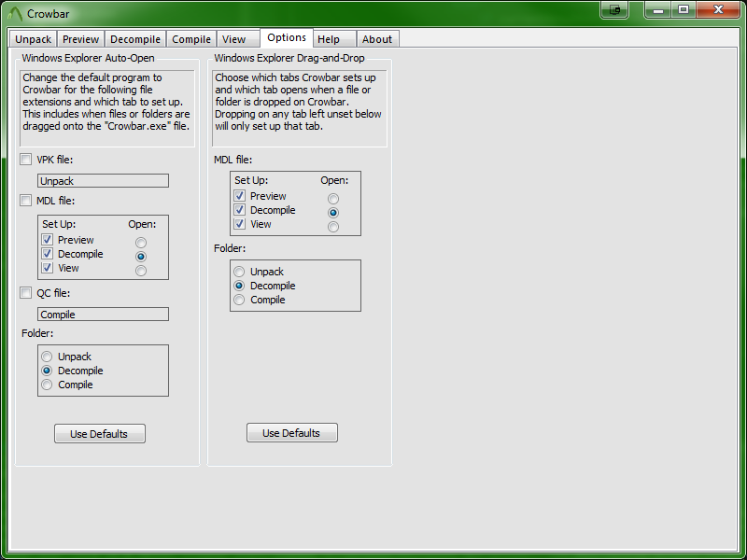Select the Compile tab
The image size is (747, 560).
coord(191,39)
